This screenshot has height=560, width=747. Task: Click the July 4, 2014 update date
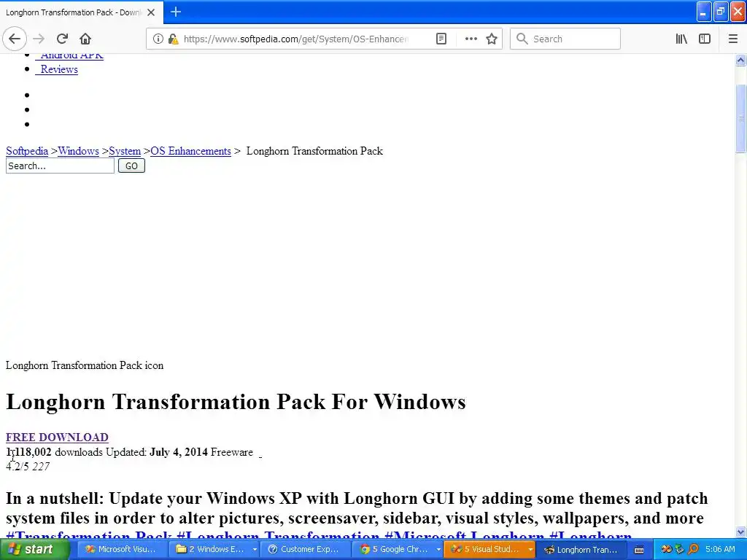pyautogui.click(x=179, y=452)
